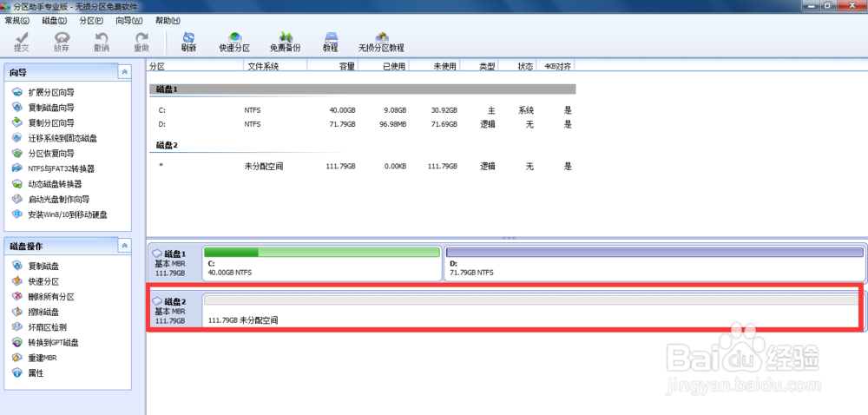Viewport: 868px width, 415px height.
Task: Sort by the 未使用 column header
Action: click(x=435, y=66)
